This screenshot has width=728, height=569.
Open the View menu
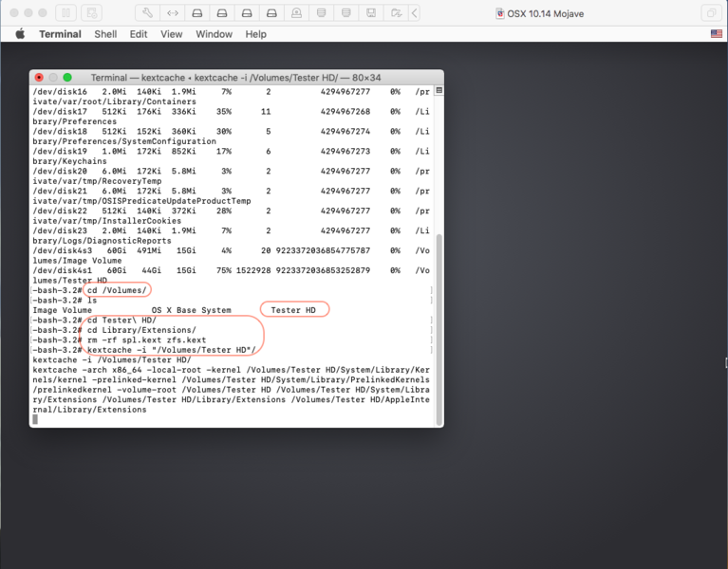click(x=171, y=34)
